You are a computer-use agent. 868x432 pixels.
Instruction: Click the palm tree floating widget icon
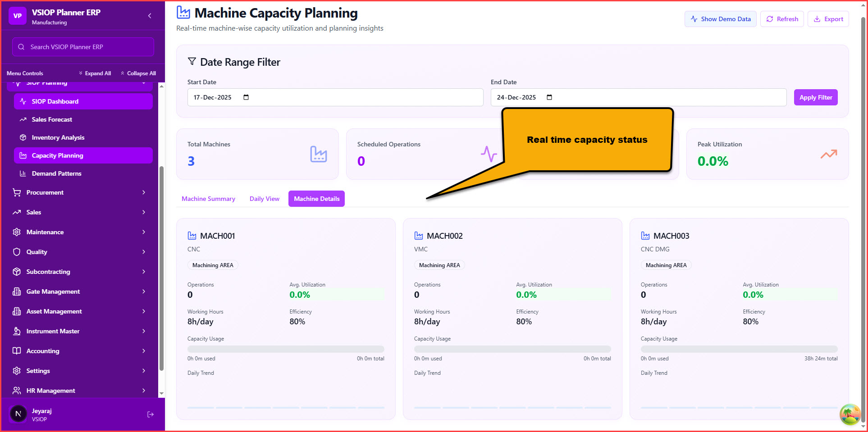point(850,414)
